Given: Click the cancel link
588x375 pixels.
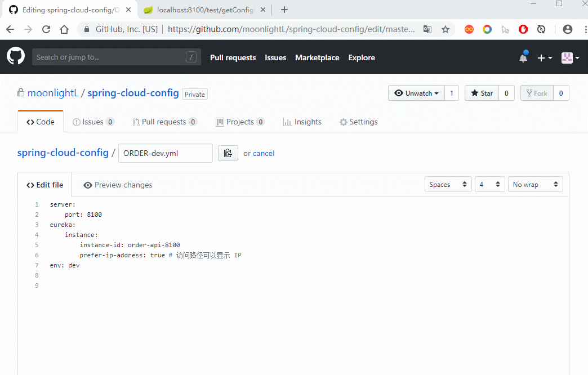Looking at the screenshot, I should [264, 153].
